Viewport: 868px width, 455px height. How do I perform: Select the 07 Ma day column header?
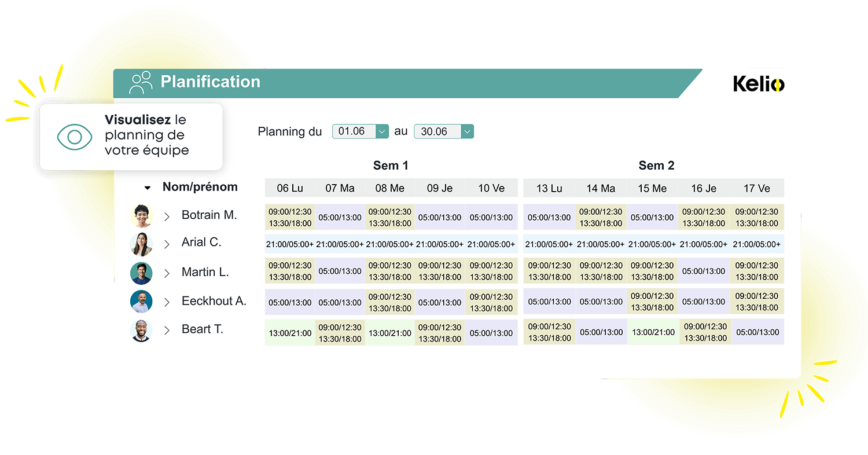point(340,188)
